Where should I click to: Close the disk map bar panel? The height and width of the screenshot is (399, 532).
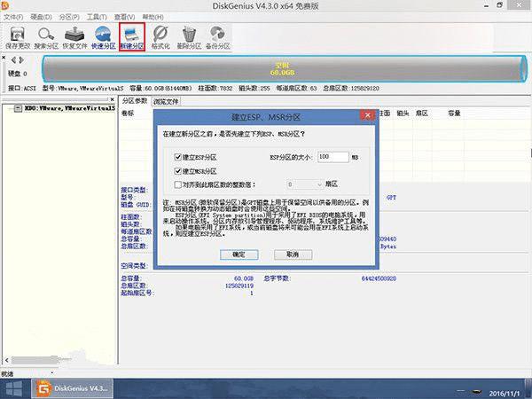pyautogui.click(x=4, y=58)
